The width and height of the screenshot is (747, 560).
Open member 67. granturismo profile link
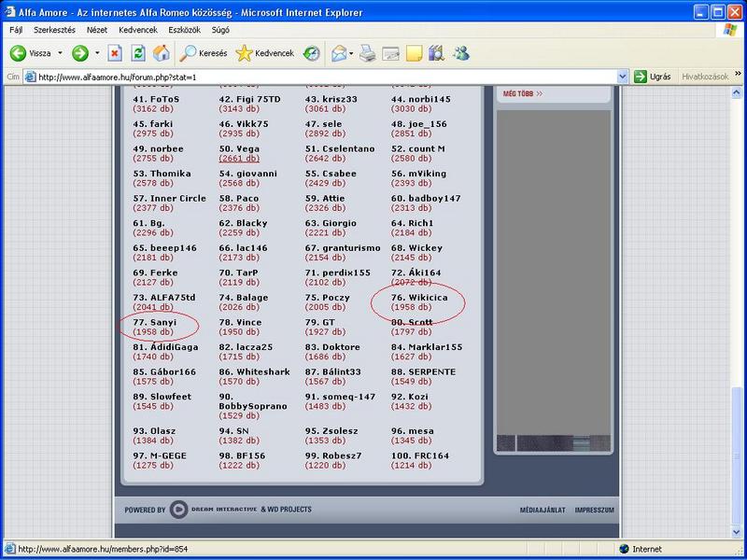click(343, 247)
